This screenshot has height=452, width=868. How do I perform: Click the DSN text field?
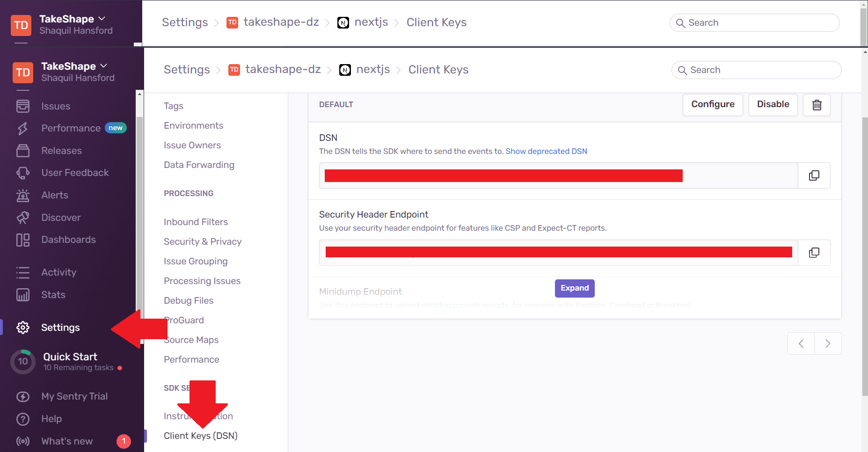(x=558, y=175)
